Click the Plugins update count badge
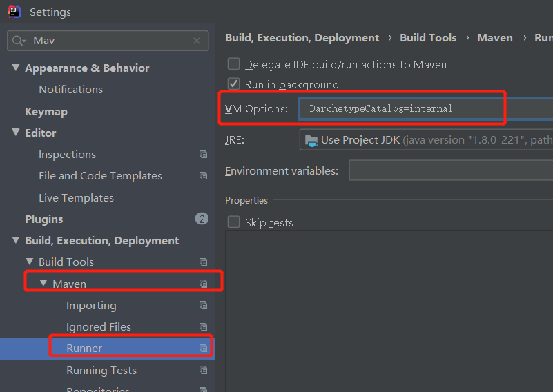 tap(202, 219)
